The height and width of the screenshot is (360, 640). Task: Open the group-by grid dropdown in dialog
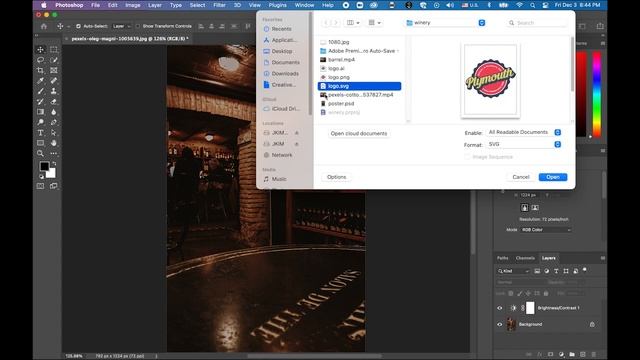pyautogui.click(x=374, y=23)
